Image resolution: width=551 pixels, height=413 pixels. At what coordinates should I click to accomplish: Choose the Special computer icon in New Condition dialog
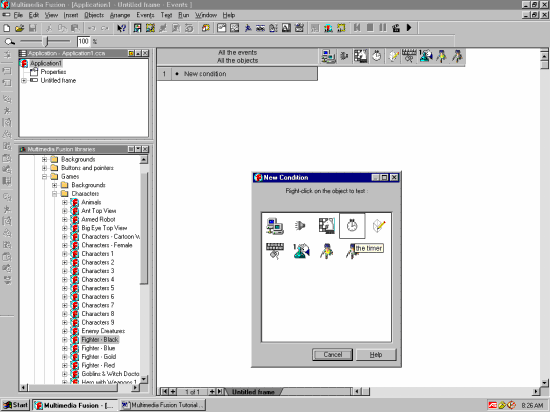pos(275,226)
